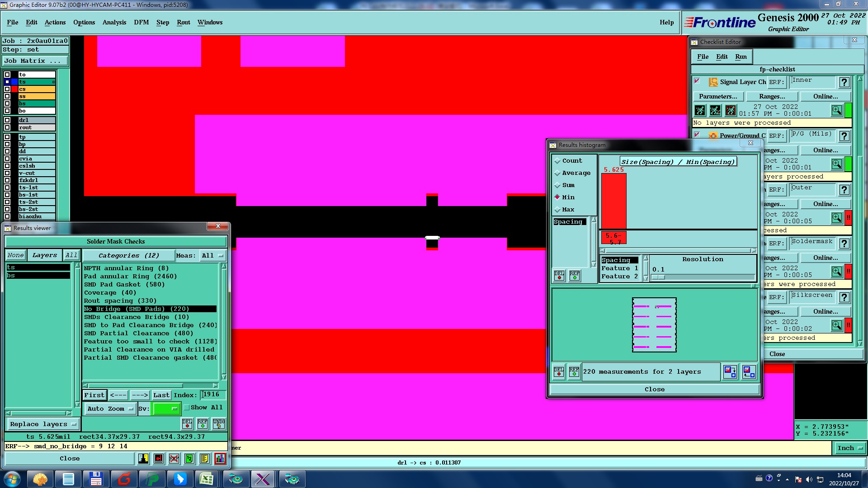Open results magnifier for Signal Layer check
This screenshot has width=868, height=488.
[836, 110]
